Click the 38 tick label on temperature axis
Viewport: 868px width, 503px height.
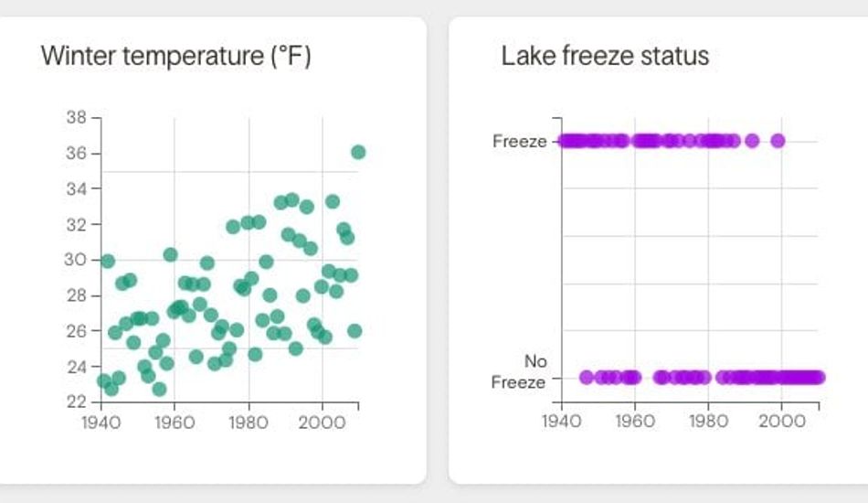[76, 118]
